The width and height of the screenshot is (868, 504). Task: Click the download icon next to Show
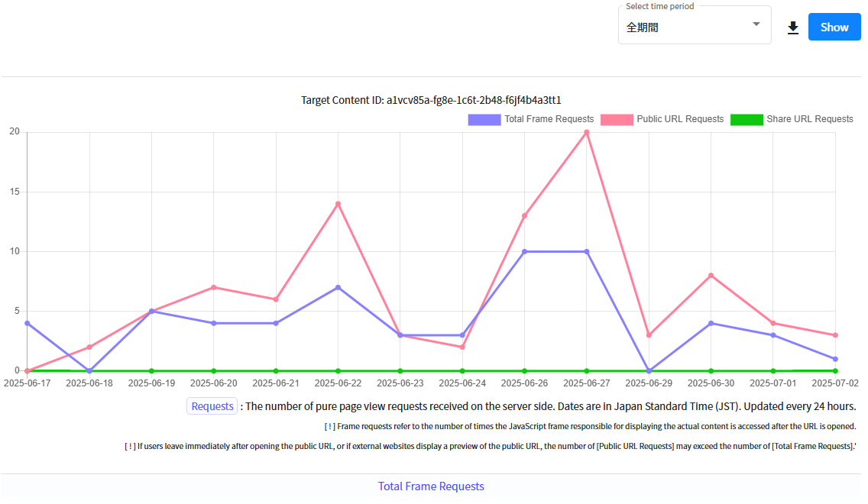[792, 27]
